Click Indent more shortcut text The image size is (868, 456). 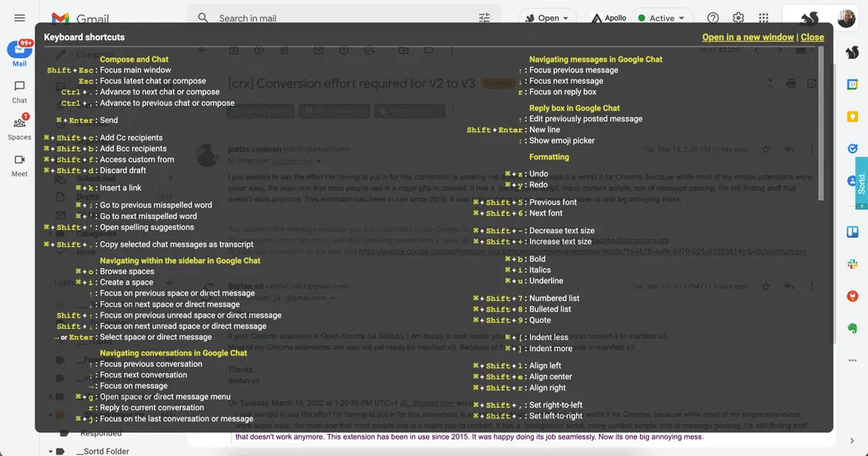coord(550,349)
